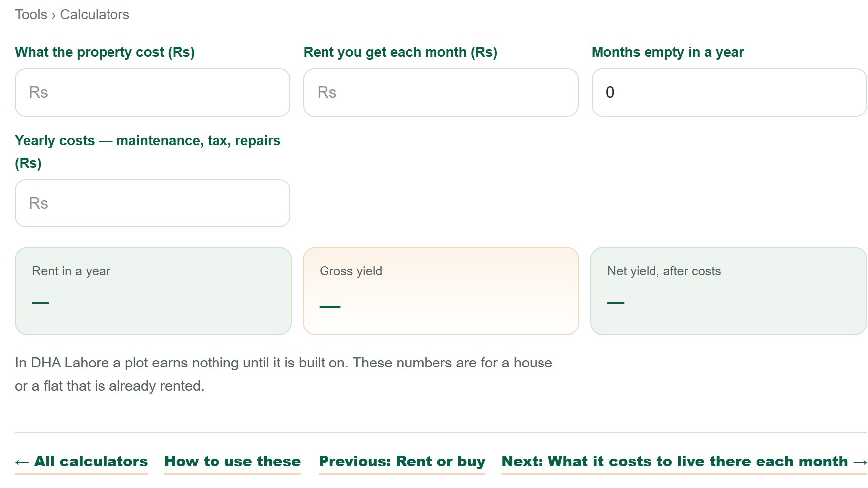The width and height of the screenshot is (868, 488).
Task: Click the Tools breadcrumb link
Action: pyautogui.click(x=31, y=15)
